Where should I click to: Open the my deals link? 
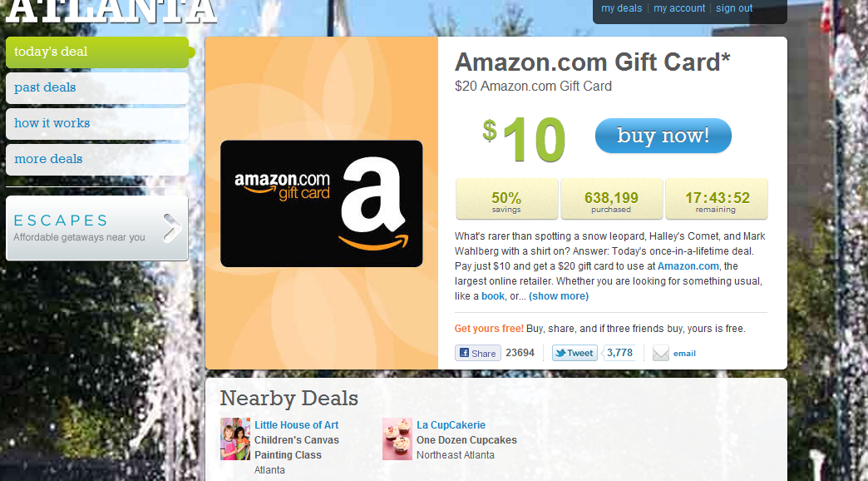[x=622, y=8]
